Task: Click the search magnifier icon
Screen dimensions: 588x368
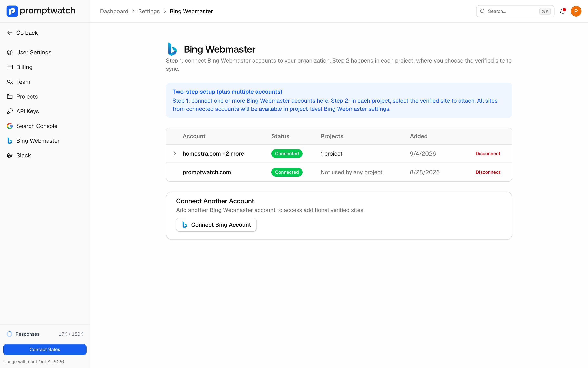Action: click(483, 11)
